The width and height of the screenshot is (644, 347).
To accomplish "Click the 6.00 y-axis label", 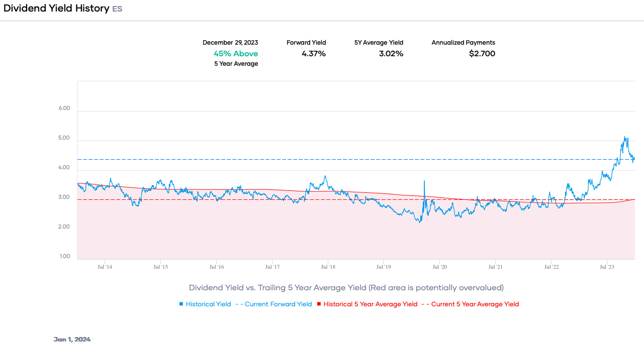I will pyautogui.click(x=64, y=108).
